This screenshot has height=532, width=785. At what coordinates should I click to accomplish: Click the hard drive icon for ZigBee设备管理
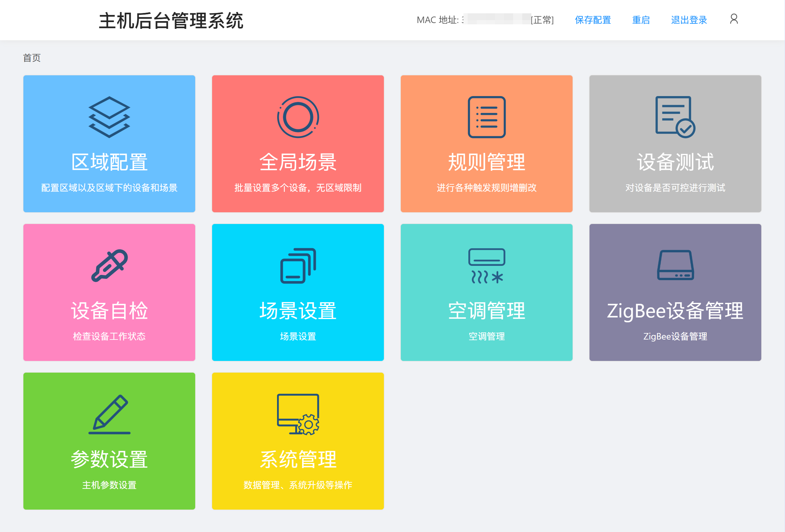pyautogui.click(x=675, y=265)
